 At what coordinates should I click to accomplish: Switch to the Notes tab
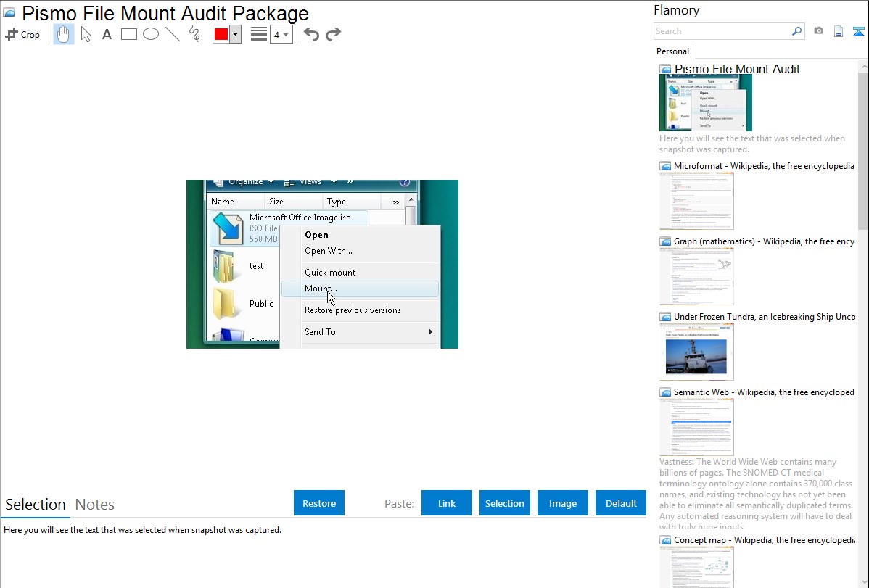pyautogui.click(x=95, y=505)
